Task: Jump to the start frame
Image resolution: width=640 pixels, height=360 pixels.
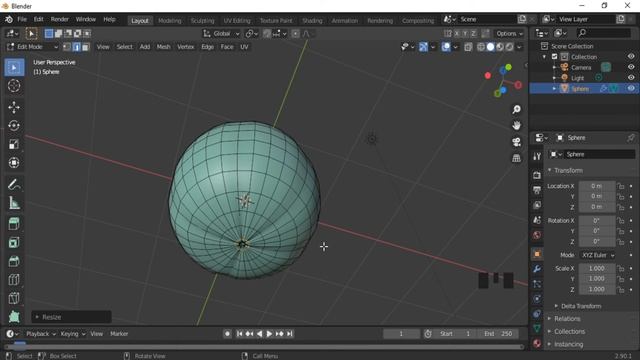Action: click(x=240, y=334)
